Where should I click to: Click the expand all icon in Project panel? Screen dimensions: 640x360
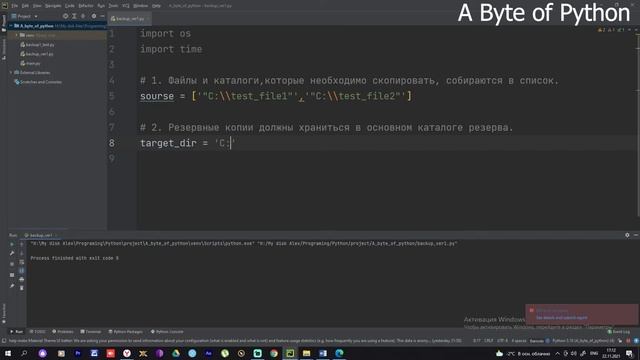pos(74,16)
